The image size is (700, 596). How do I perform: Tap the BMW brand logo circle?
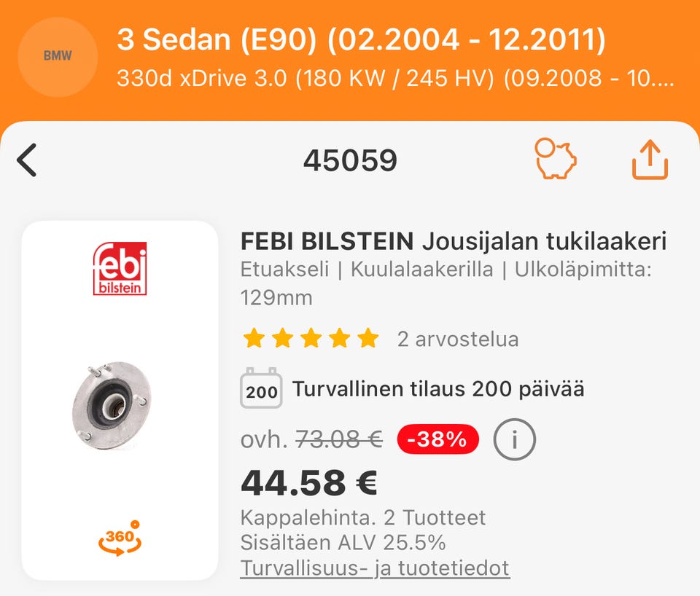(x=58, y=56)
